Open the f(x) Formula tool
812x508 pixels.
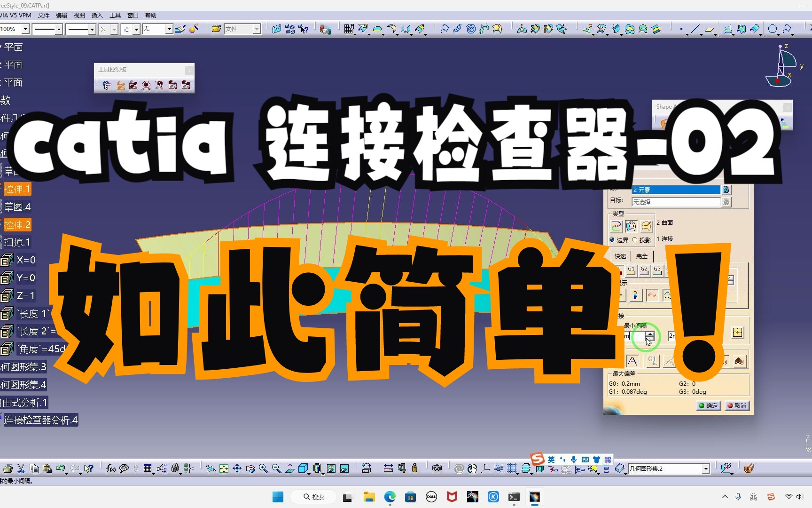111,469
